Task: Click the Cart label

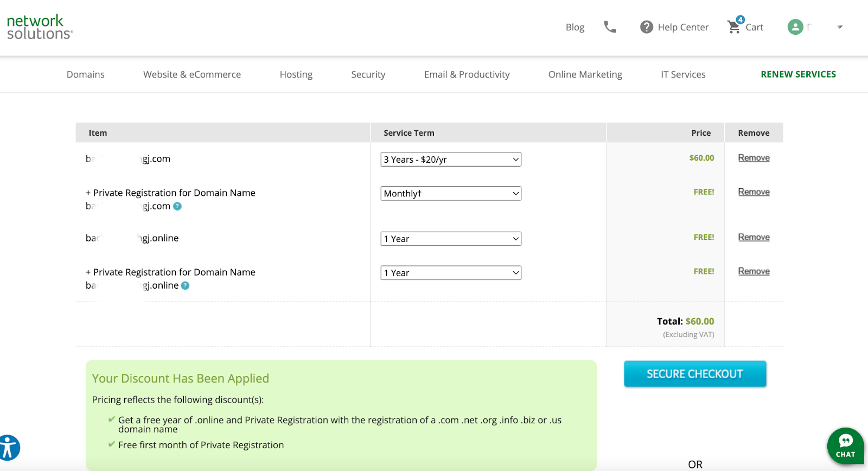Action: (755, 27)
